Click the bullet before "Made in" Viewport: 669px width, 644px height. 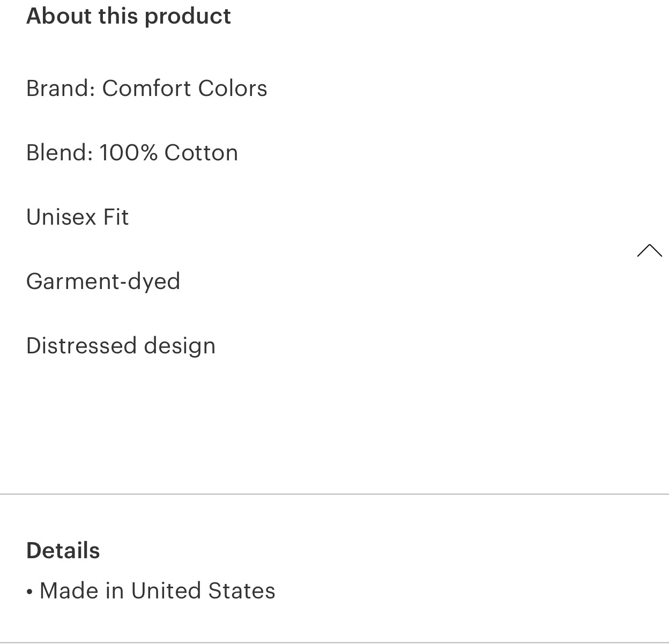(x=29, y=592)
